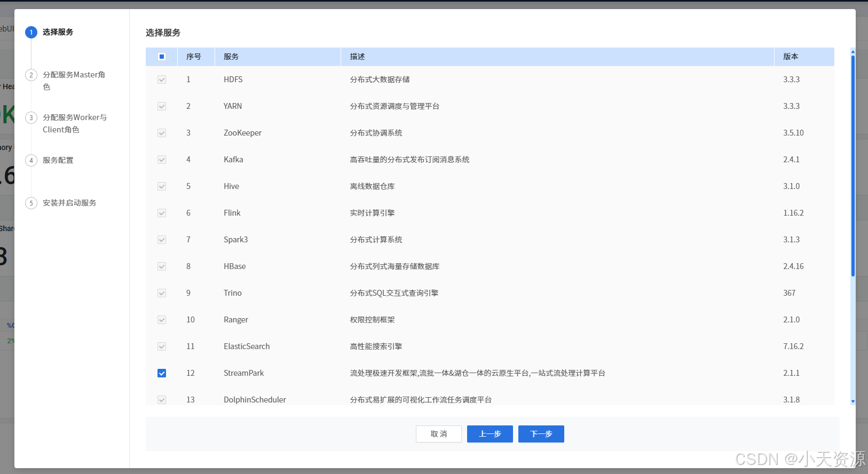
Task: Click the scrollbar down arrow
Action: (853, 401)
